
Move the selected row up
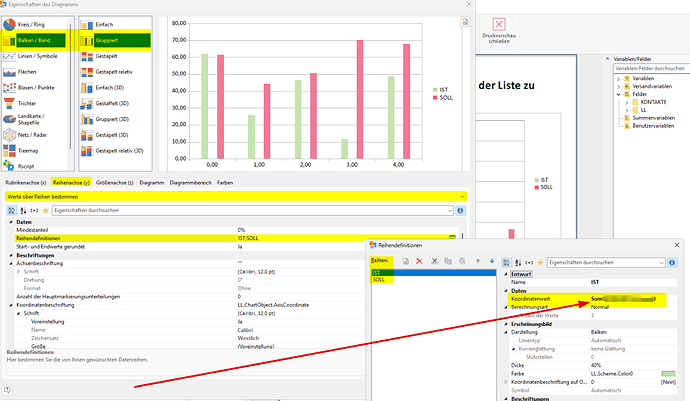[478, 261]
